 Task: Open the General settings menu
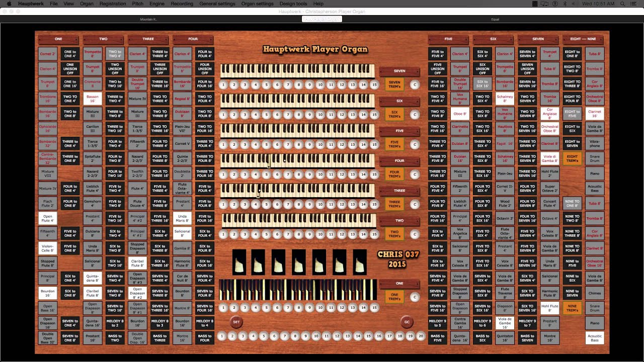[217, 4]
